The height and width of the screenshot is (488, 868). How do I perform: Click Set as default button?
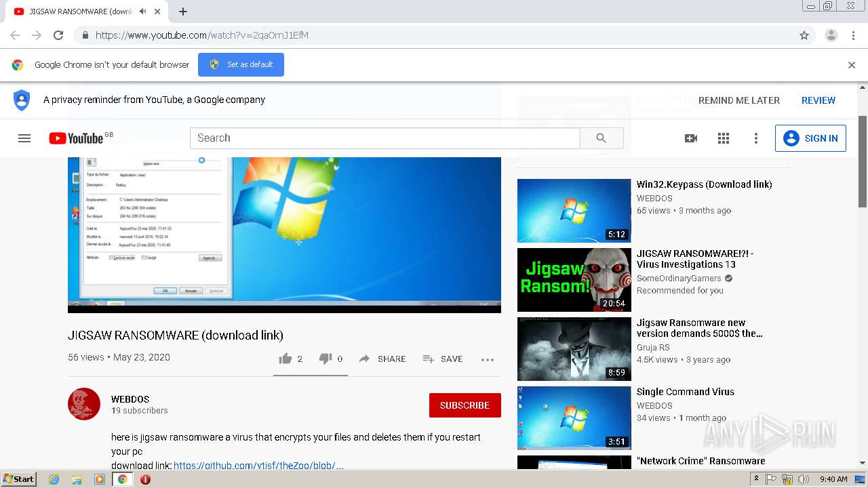pyautogui.click(x=241, y=64)
